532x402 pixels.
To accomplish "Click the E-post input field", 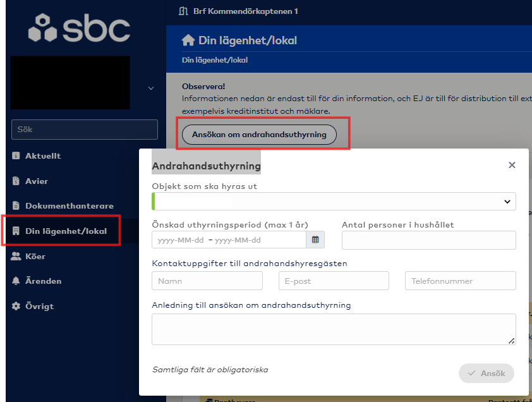I will point(334,281).
